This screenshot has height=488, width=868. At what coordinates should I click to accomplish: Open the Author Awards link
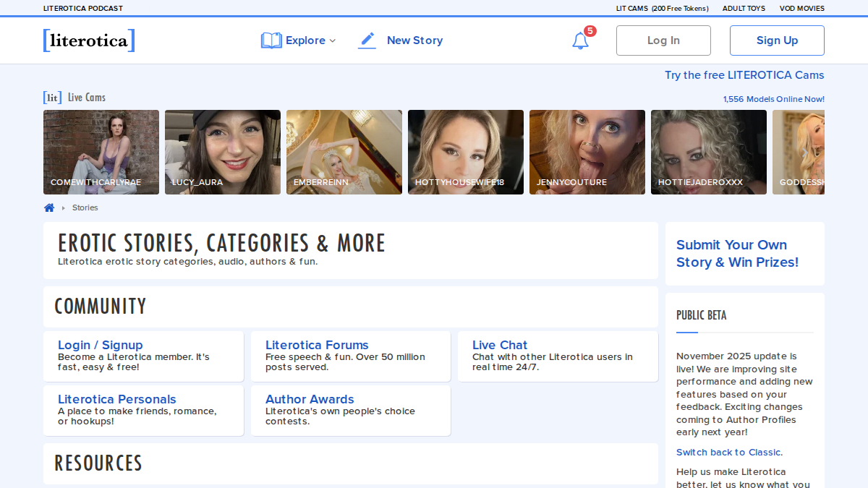[310, 399]
